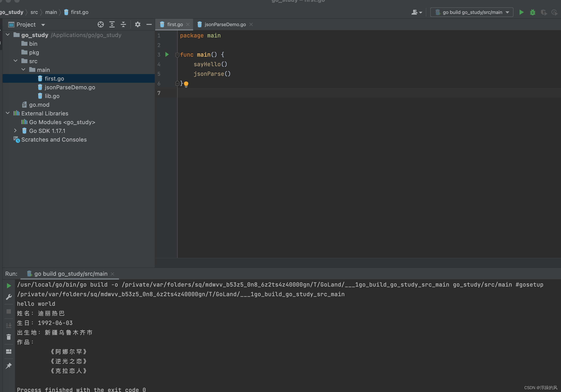Toggle code folding marker at func main
This screenshot has width=561, height=392.
[x=177, y=55]
